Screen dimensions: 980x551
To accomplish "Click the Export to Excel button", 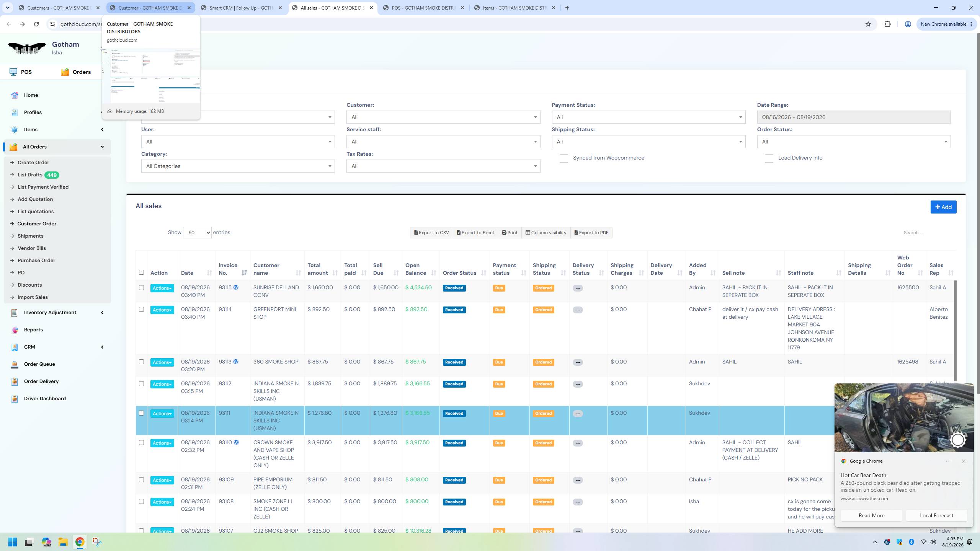I will [x=475, y=233].
